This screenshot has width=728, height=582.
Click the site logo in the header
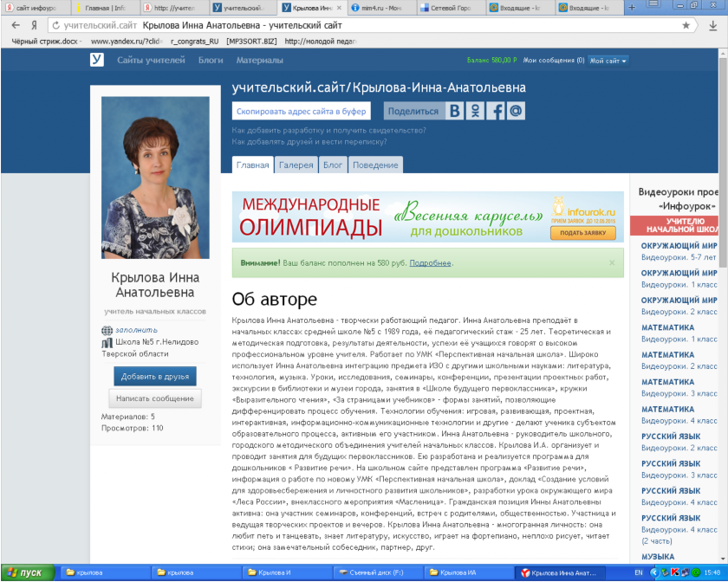click(x=97, y=60)
